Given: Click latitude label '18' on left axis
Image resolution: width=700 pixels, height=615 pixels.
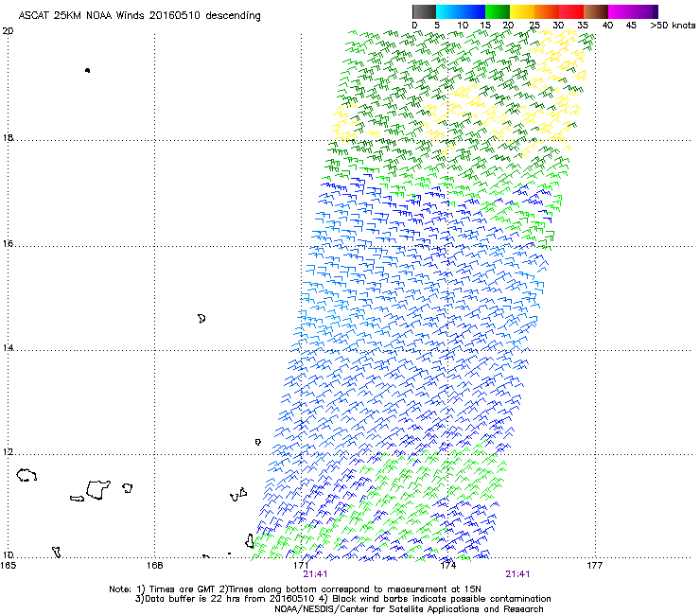Looking at the screenshot, I should pos(8,137).
